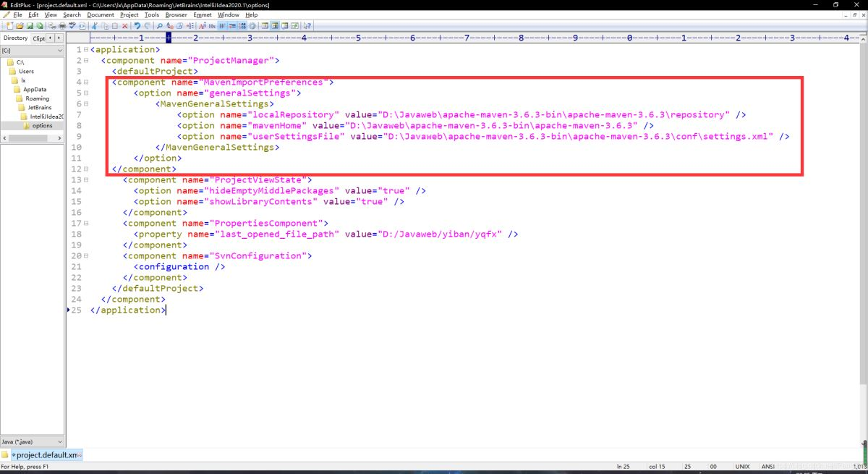Viewport: 868px width, 474px height.
Task: Open the Browser menu
Action: click(176, 14)
